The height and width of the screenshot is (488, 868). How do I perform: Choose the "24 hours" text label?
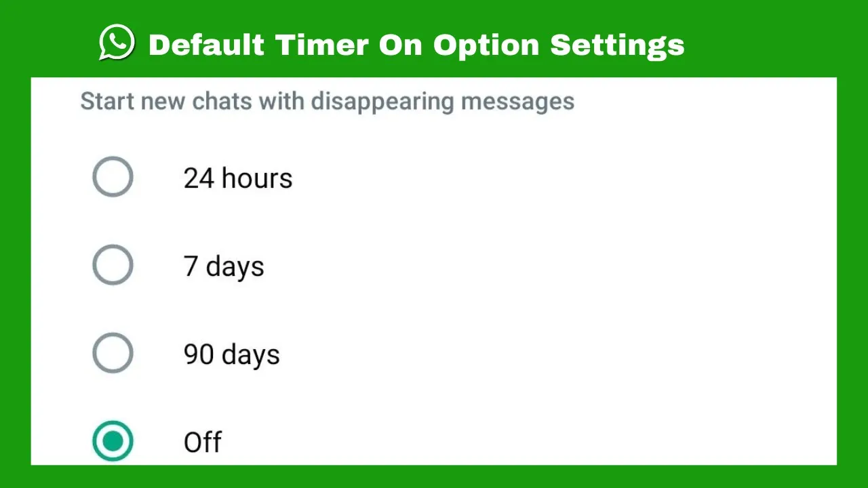(238, 178)
